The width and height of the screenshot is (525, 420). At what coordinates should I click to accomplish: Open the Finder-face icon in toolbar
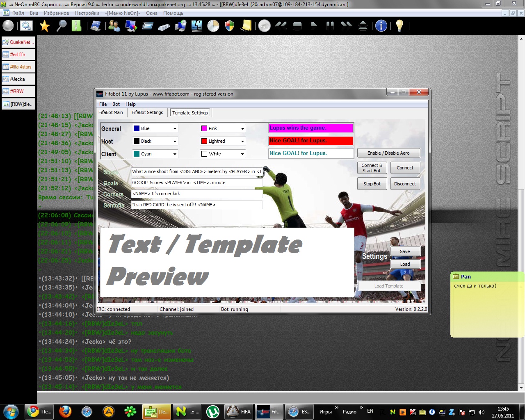click(197, 26)
